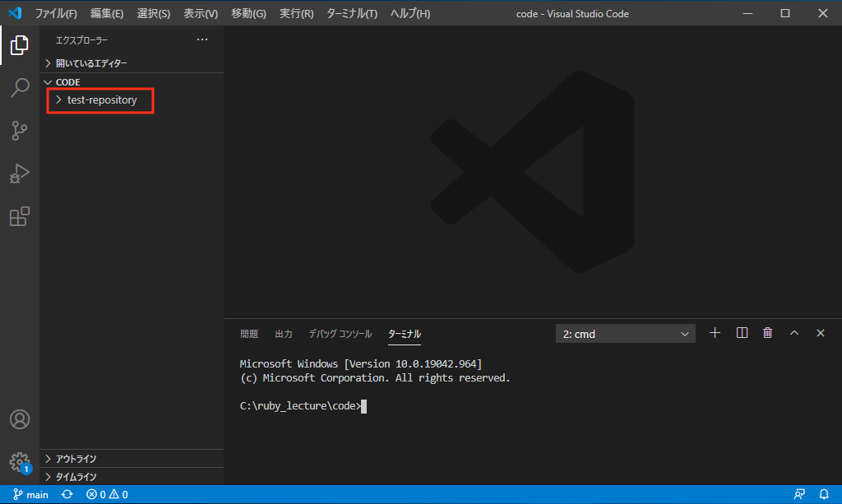Open the Source Control view icon
The image size is (842, 504).
click(20, 131)
